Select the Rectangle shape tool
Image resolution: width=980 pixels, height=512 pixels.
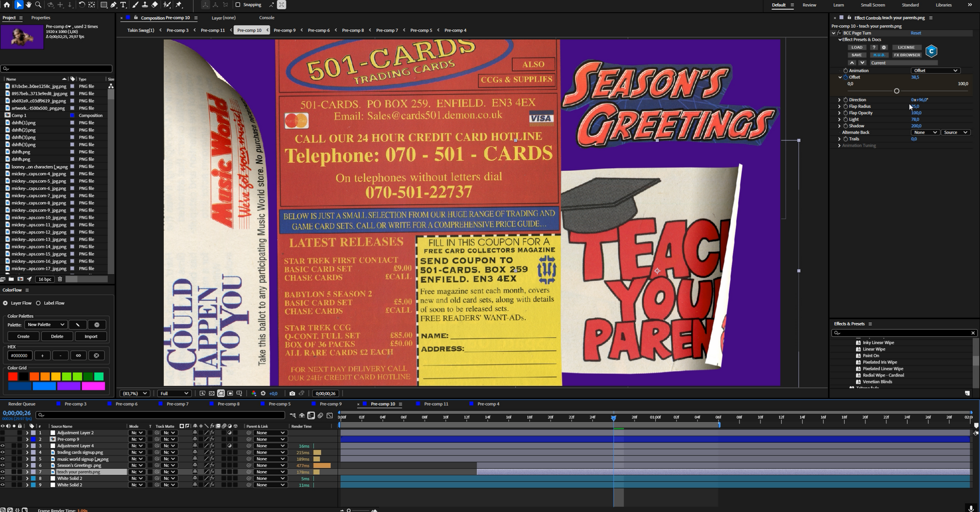103,5
